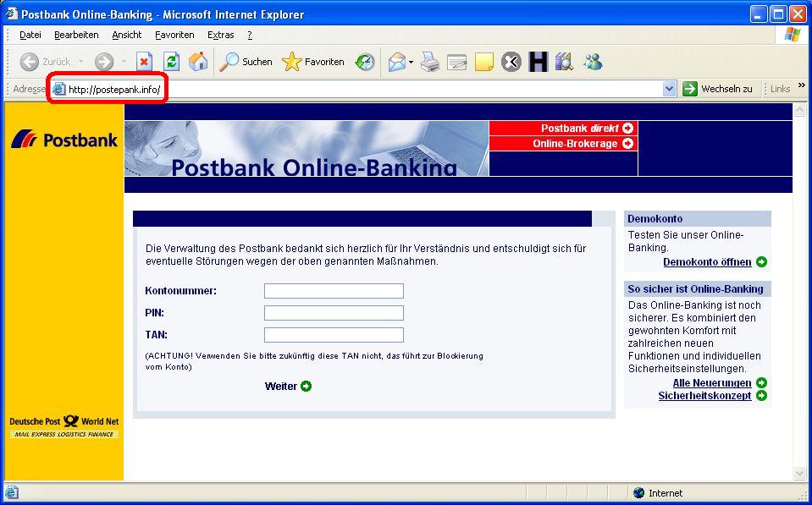Image resolution: width=812 pixels, height=505 pixels.
Task: Click the mail envelope toolbar icon
Action: coord(397,62)
